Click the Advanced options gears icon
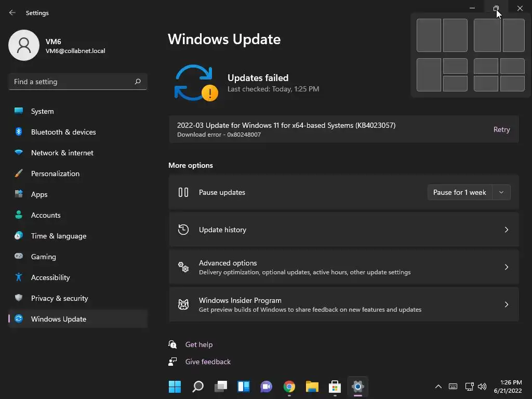Screen dimensions: 532x399 [x=183, y=267]
